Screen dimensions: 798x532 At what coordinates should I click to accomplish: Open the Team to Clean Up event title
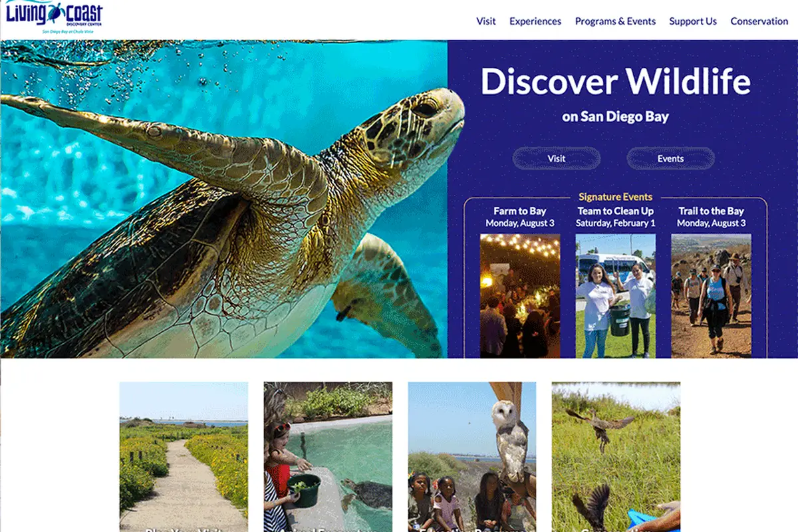[x=616, y=211]
